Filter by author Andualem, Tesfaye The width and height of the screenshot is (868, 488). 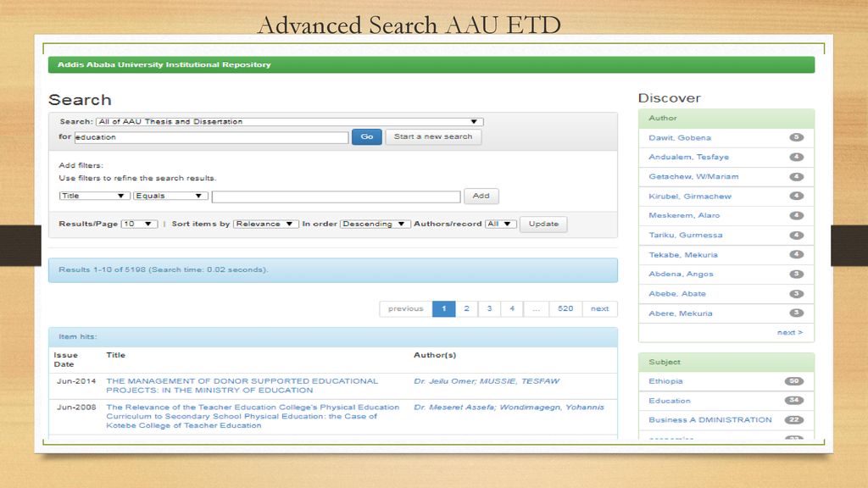(688, 157)
